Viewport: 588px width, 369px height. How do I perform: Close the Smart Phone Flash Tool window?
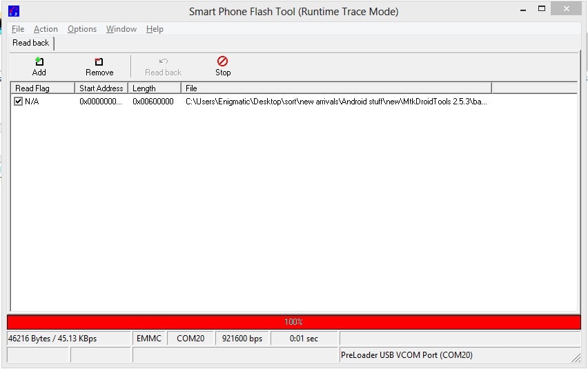[x=566, y=9]
